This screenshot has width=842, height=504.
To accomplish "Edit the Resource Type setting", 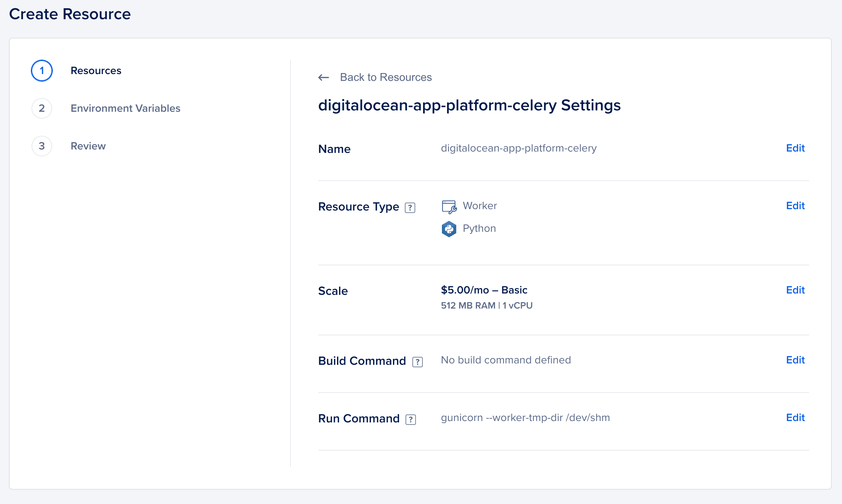I will pyautogui.click(x=795, y=205).
